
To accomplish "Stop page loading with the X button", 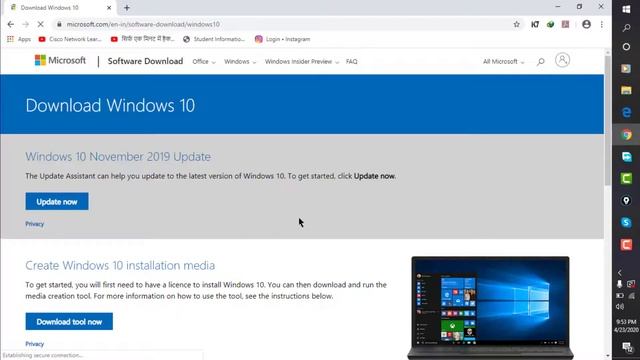I will pyautogui.click(x=40, y=24).
